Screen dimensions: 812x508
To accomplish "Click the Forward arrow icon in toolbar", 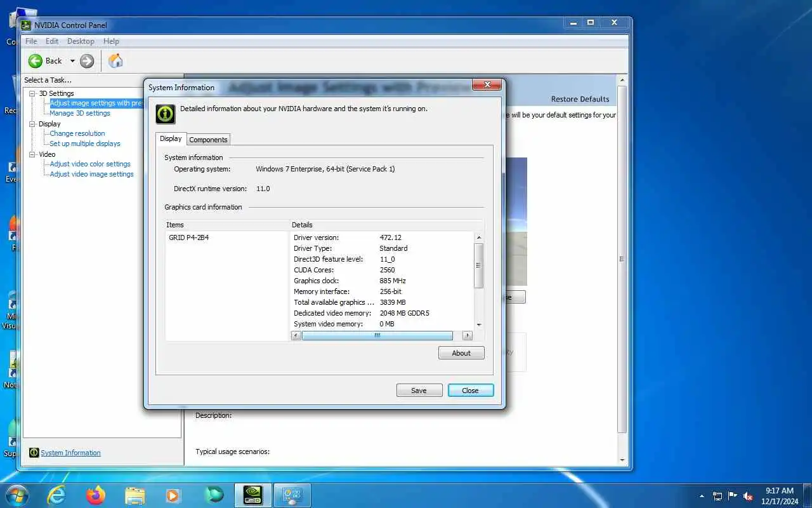I will 87,61.
